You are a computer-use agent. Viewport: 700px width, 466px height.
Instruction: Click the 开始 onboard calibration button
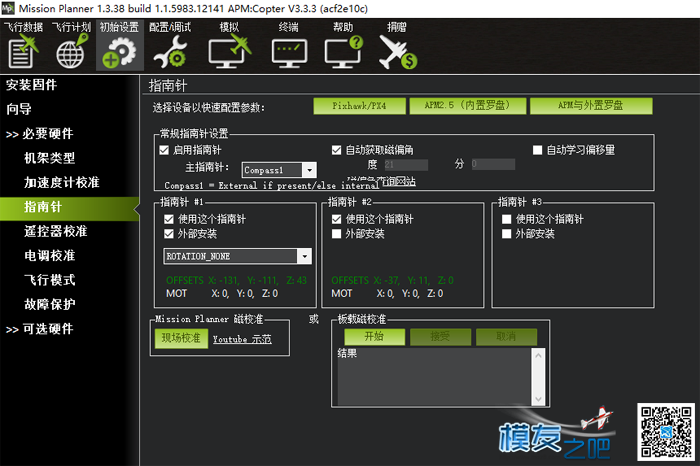pos(374,336)
